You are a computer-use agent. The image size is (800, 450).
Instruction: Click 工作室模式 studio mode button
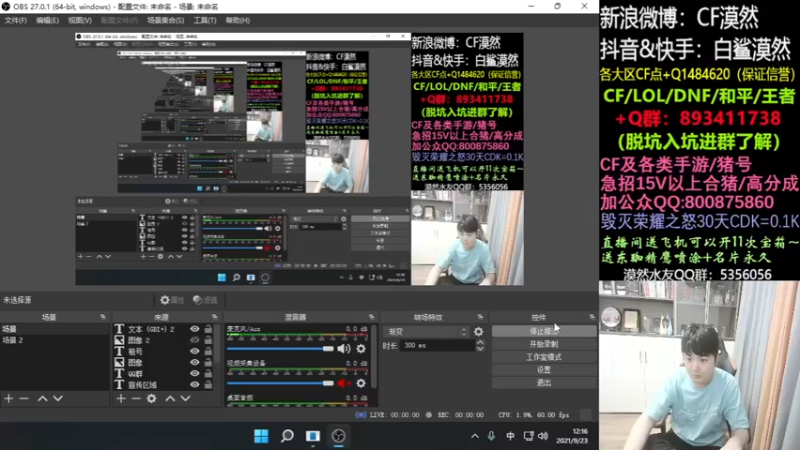coord(544,357)
